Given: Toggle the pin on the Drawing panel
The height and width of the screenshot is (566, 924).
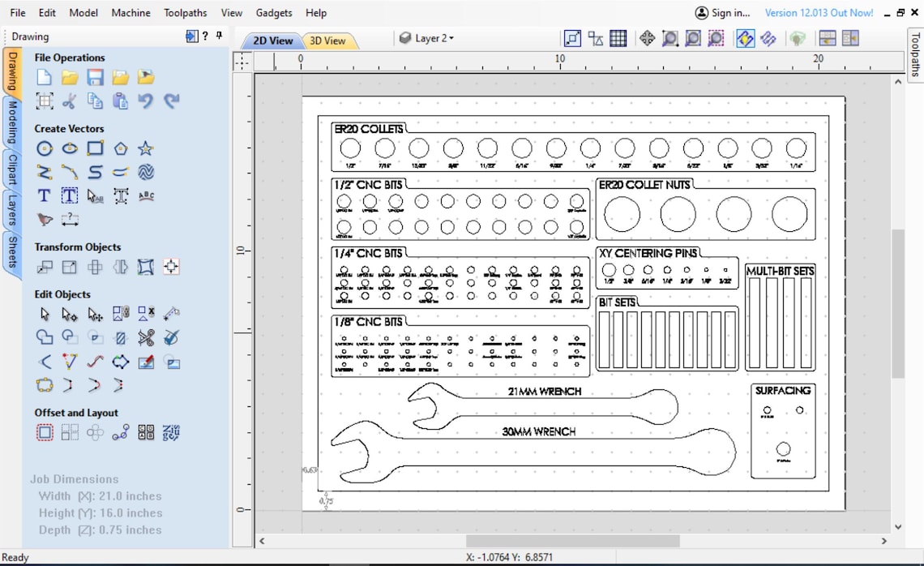Looking at the screenshot, I should pos(219,36).
